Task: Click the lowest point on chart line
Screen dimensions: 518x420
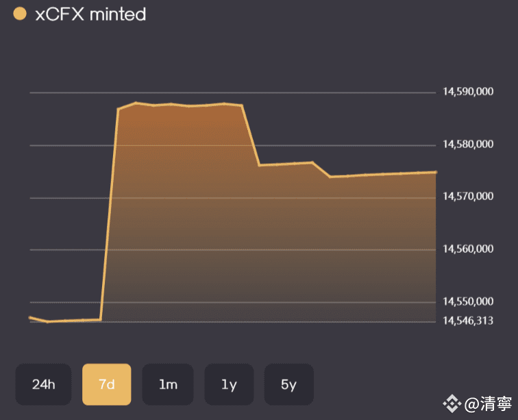Action: click(x=48, y=321)
